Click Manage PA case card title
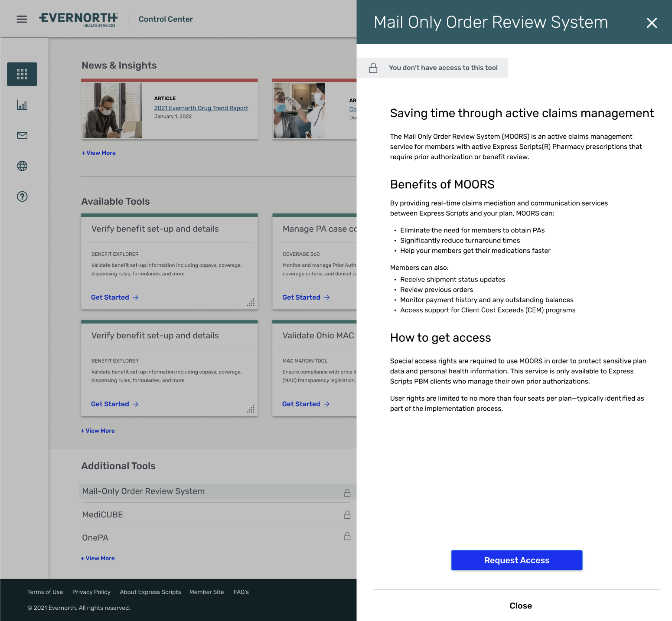672x621 pixels. (320, 229)
